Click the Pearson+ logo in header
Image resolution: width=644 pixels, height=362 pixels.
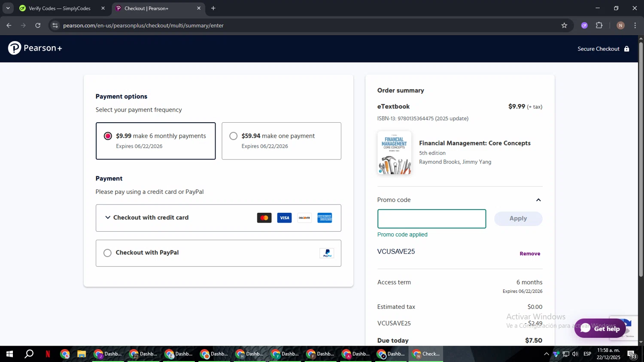point(35,48)
